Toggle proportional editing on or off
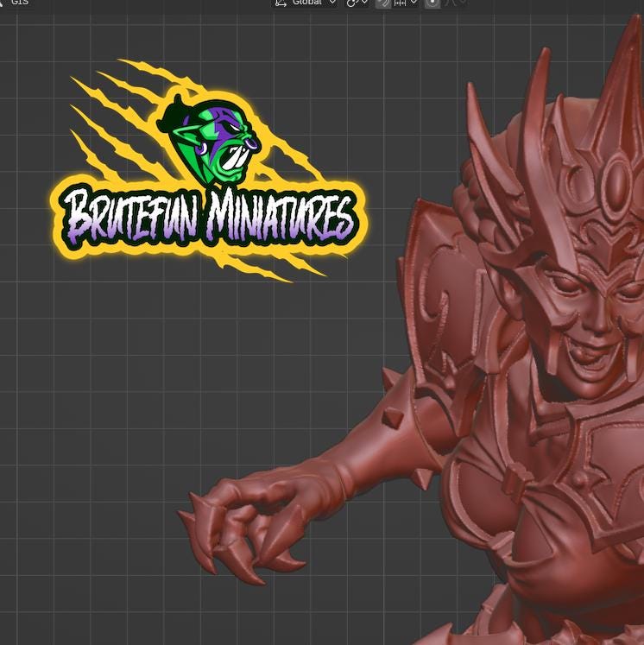 [432, 3]
